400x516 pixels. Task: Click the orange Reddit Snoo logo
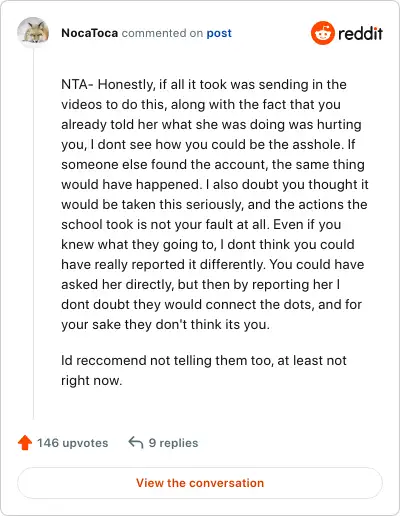[322, 33]
